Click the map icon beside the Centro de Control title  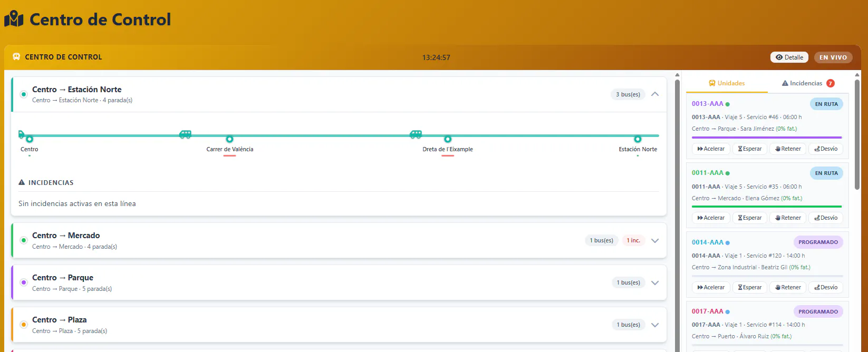coord(14,19)
